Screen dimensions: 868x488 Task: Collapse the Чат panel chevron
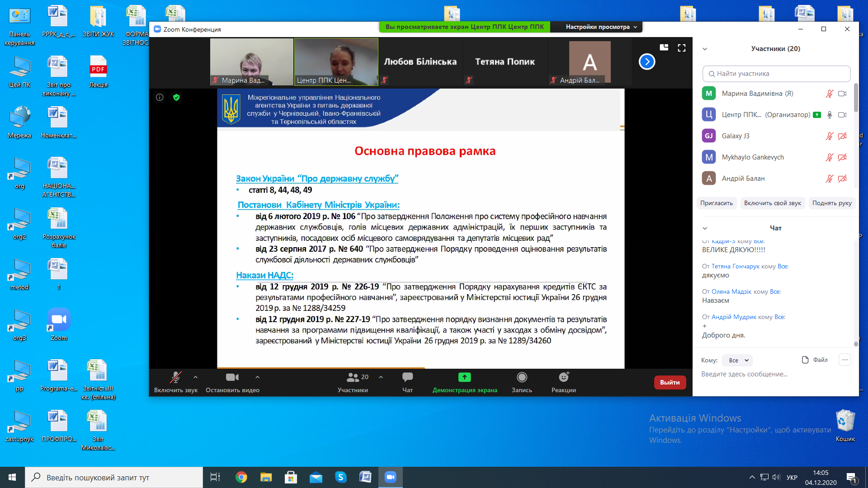coord(705,228)
